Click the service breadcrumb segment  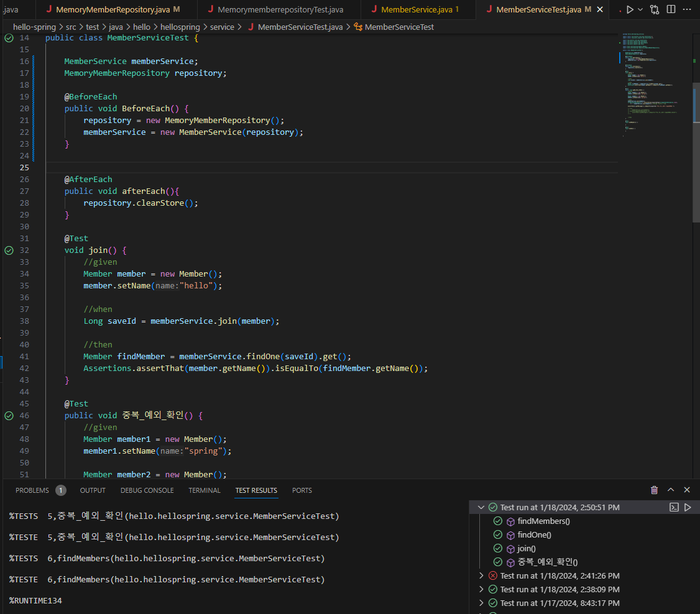pos(222,27)
